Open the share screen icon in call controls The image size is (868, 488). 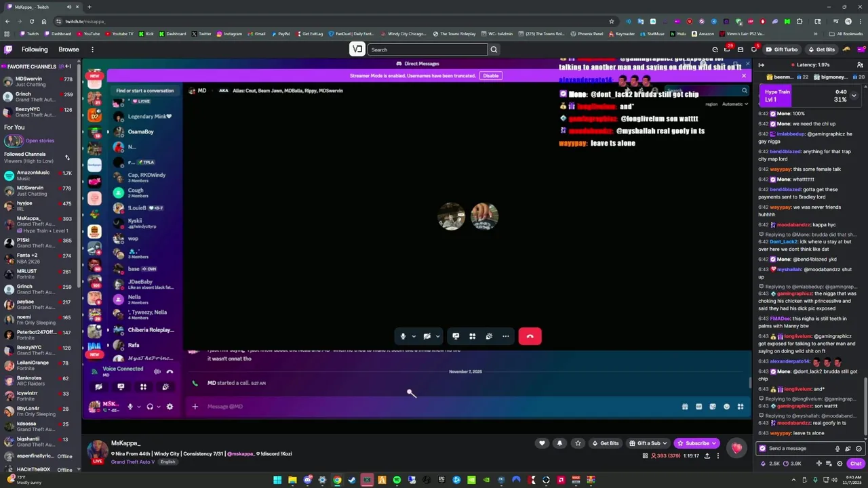click(456, 336)
